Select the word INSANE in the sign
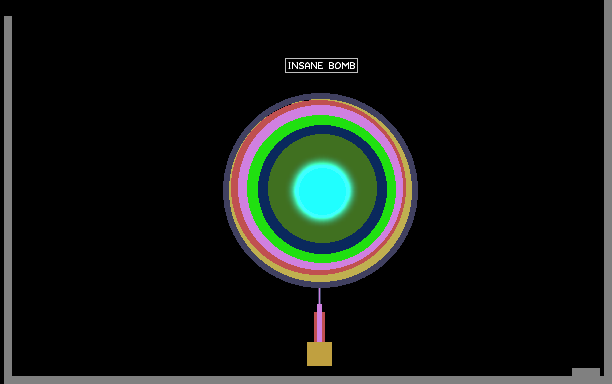The image size is (612, 384). coord(306,66)
